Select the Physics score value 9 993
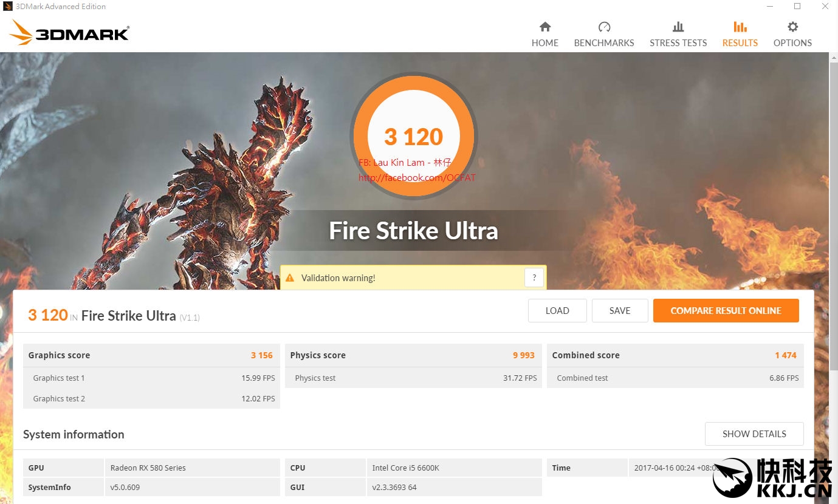The image size is (838, 504). click(524, 355)
